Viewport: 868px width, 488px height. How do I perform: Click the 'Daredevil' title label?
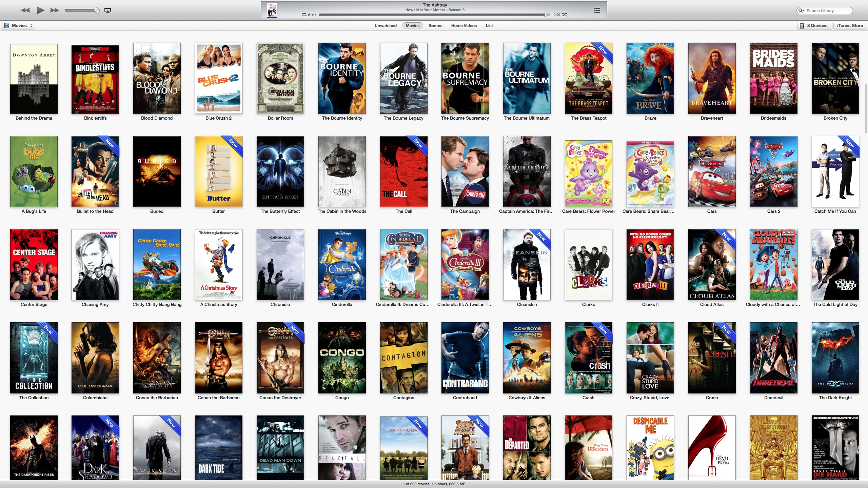(x=774, y=398)
